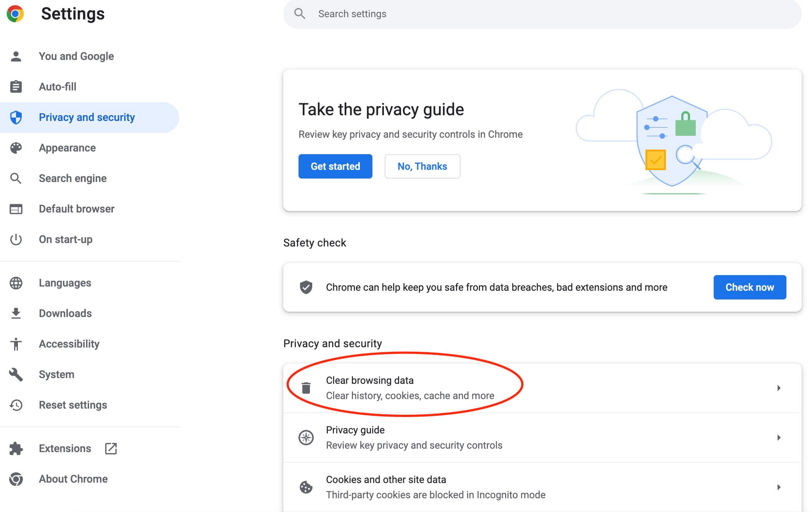812x512 pixels.
Task: Click the Auto-fill clipboard icon
Action: tap(16, 87)
